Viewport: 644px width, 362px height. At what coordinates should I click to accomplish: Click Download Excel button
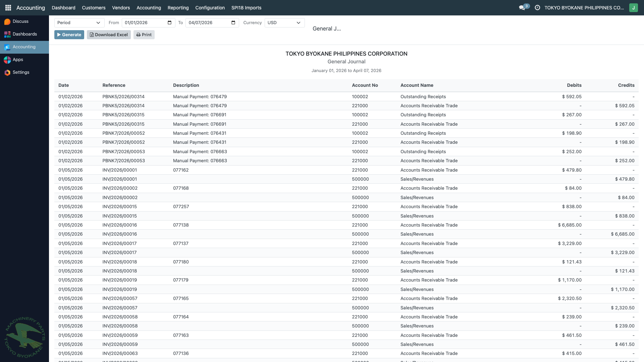[x=109, y=35]
